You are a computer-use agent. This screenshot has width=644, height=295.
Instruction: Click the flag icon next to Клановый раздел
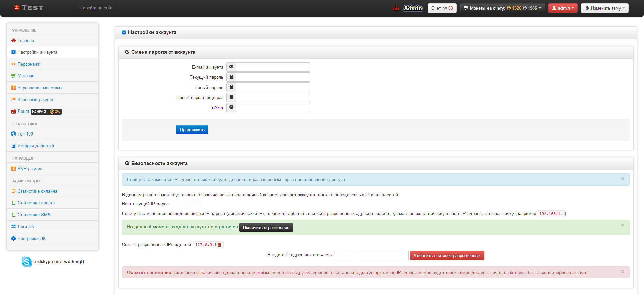point(14,99)
